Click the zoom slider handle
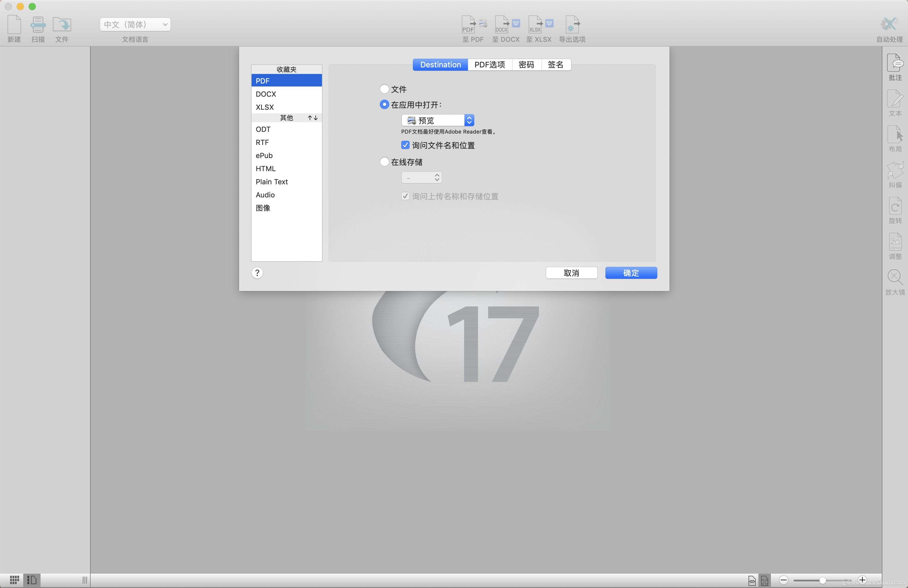Viewport: 908px width, 588px height. (x=822, y=580)
